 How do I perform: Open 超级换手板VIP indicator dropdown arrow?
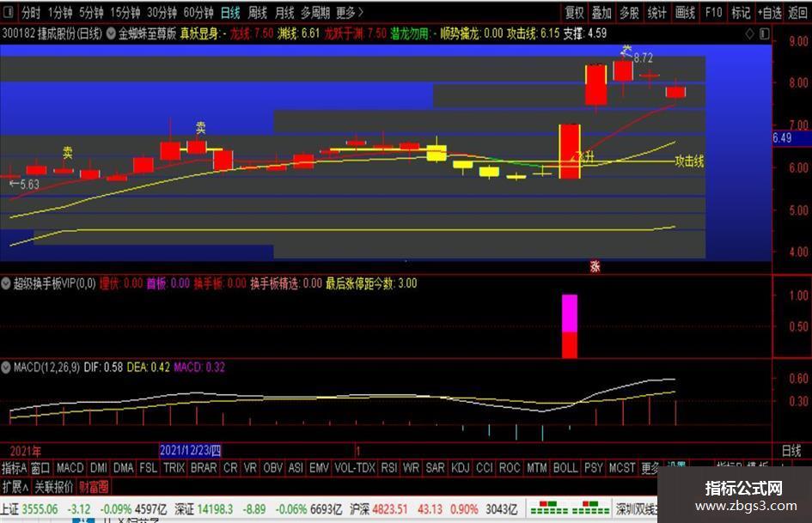[6, 283]
